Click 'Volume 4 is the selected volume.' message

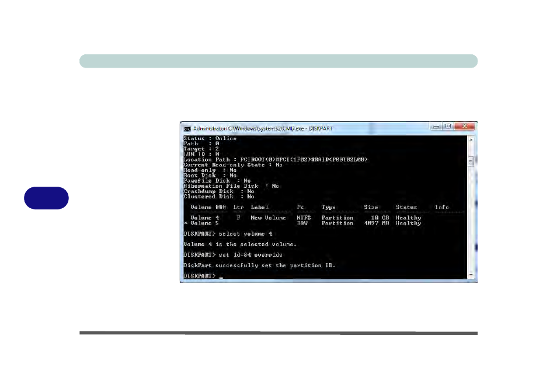point(240,244)
